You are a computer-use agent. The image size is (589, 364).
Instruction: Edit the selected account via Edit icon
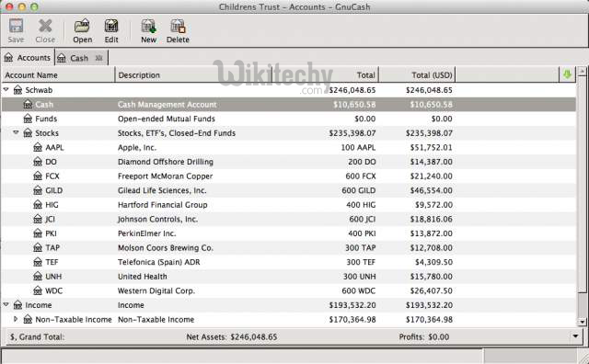[111, 27]
